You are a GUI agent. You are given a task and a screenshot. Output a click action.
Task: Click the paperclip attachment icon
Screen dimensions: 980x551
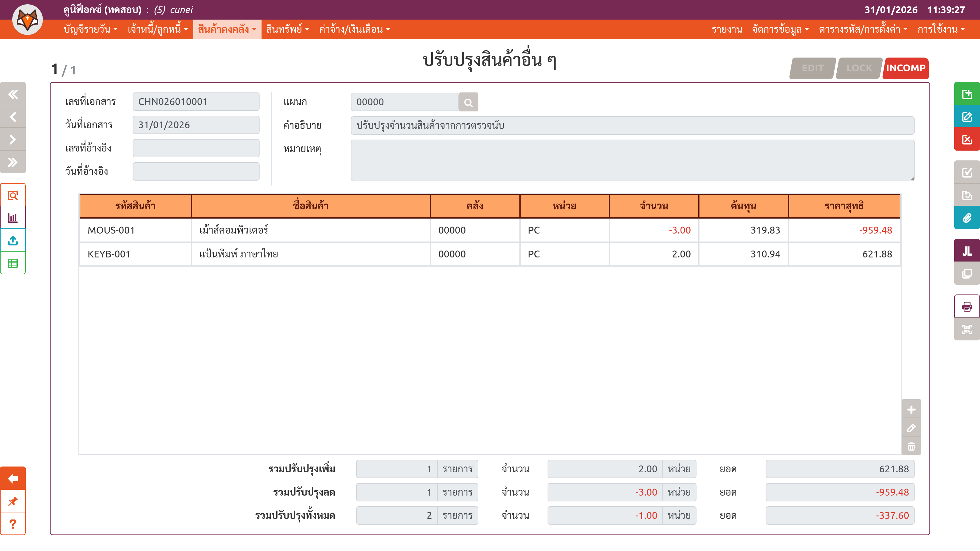tap(967, 218)
